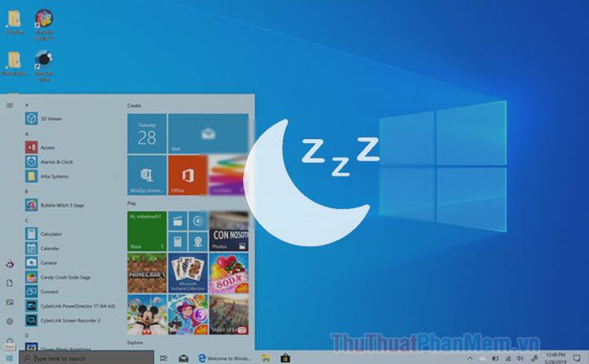Open the WinZip Universal tile
The height and width of the screenshot is (364, 589).
[x=147, y=175]
